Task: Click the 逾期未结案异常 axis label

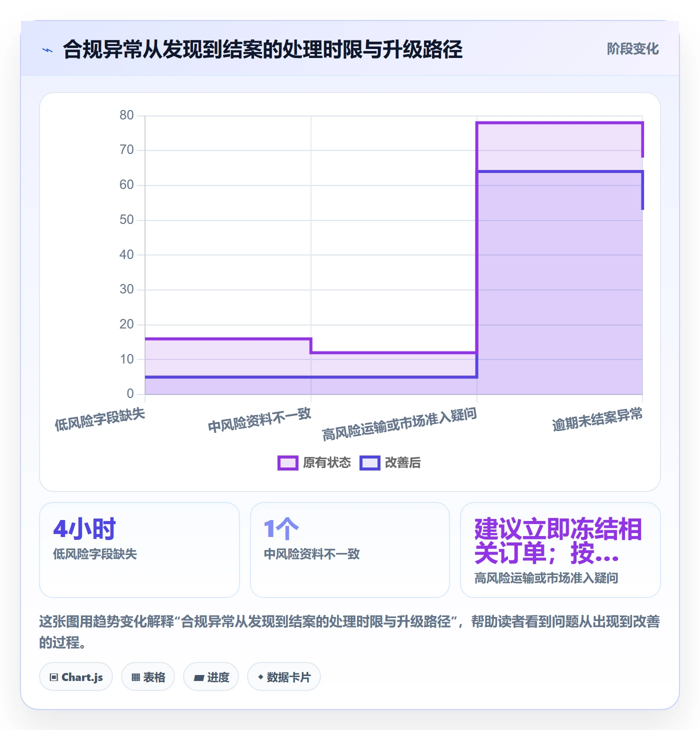Action: tap(597, 419)
